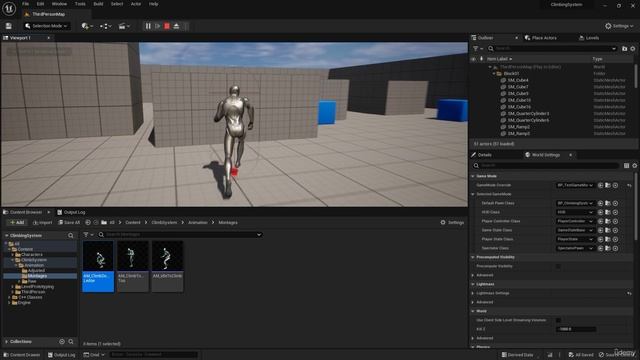Collapse the Block01 folder in Outliner
The image size is (640, 360).
(494, 74)
